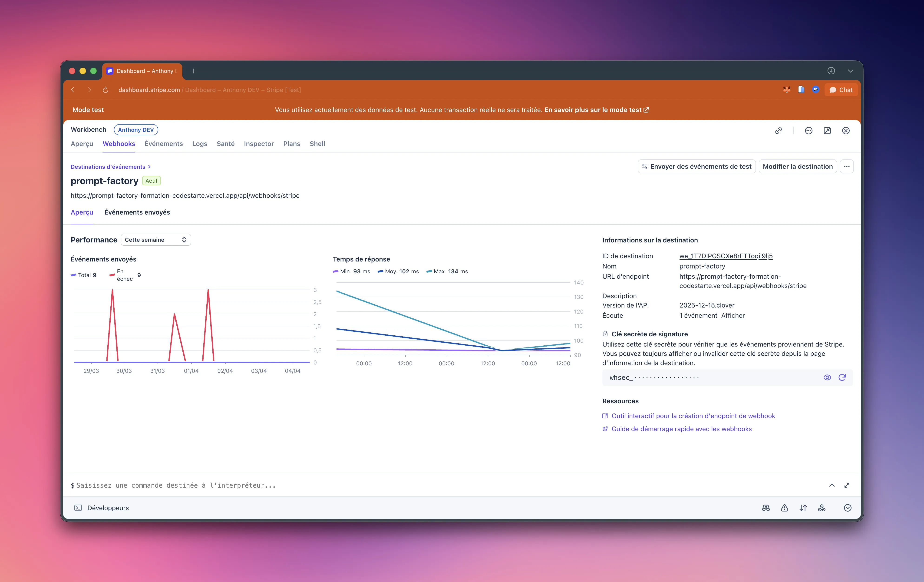Click the binoculars icon in developer bar
Screen dimensions: 924x582
pos(766,508)
